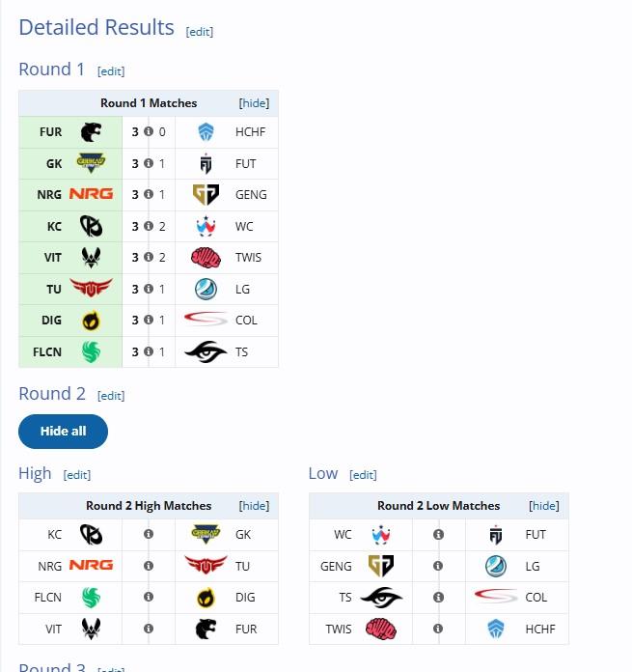Click the Dignitas logo in Round 1 Matches
The height and width of the screenshot is (672, 632).
91,321
